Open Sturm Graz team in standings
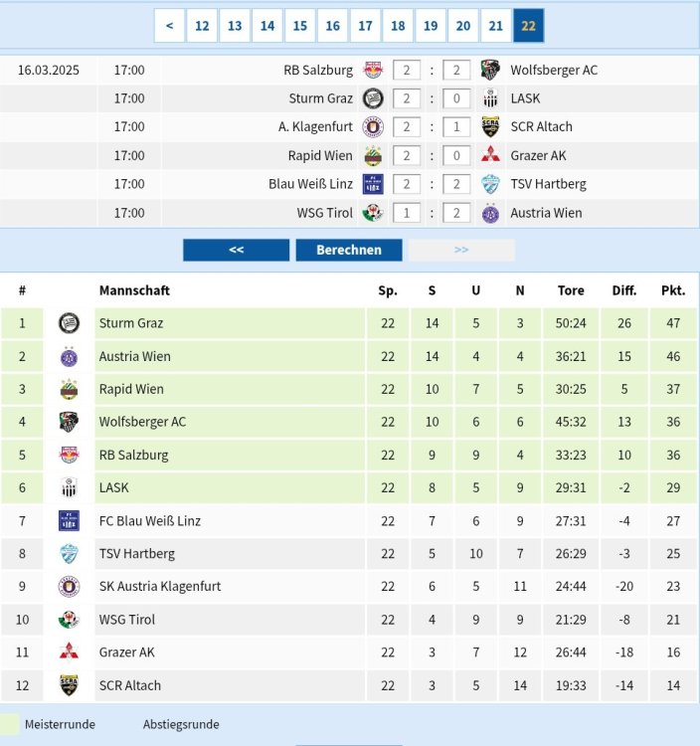The width and height of the screenshot is (700, 746). coord(131,323)
